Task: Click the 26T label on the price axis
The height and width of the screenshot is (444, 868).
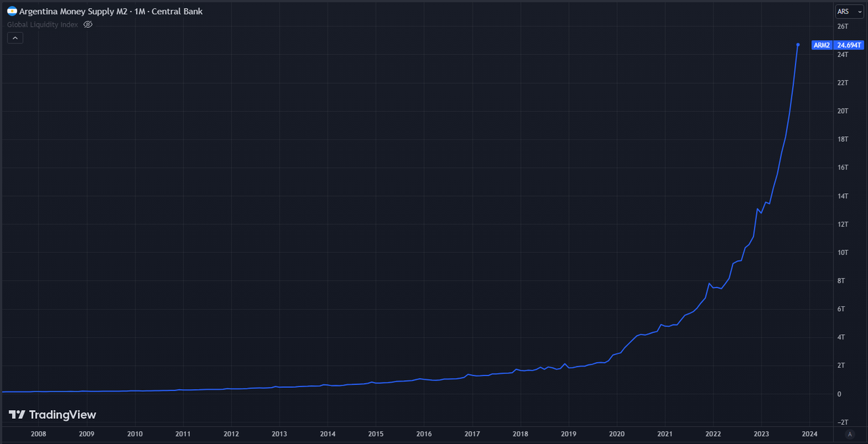Action: 843,26
